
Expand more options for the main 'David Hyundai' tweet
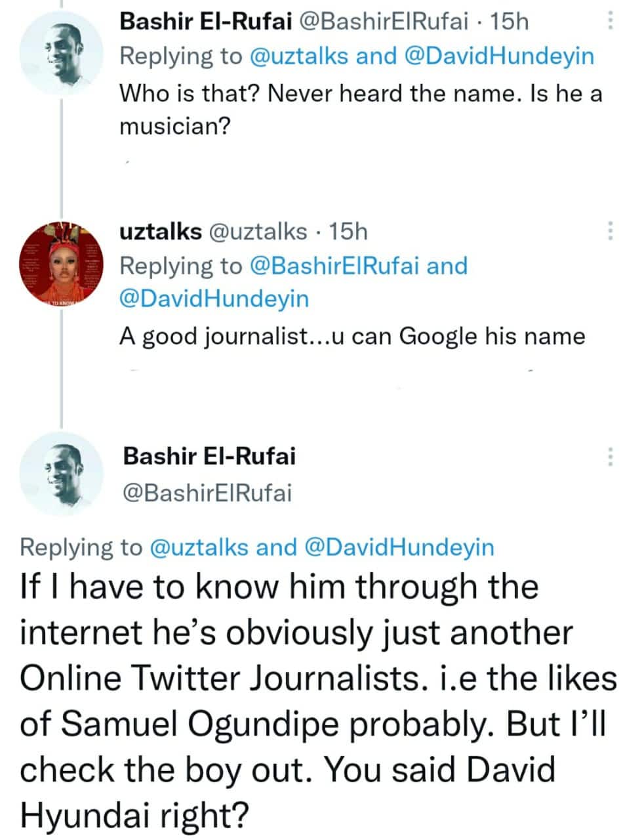610,455
